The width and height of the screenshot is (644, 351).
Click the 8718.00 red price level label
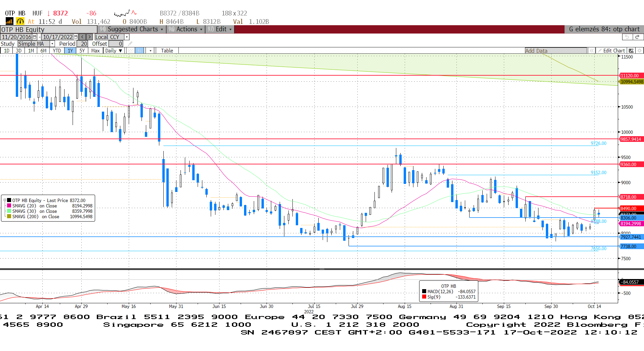pyautogui.click(x=632, y=197)
